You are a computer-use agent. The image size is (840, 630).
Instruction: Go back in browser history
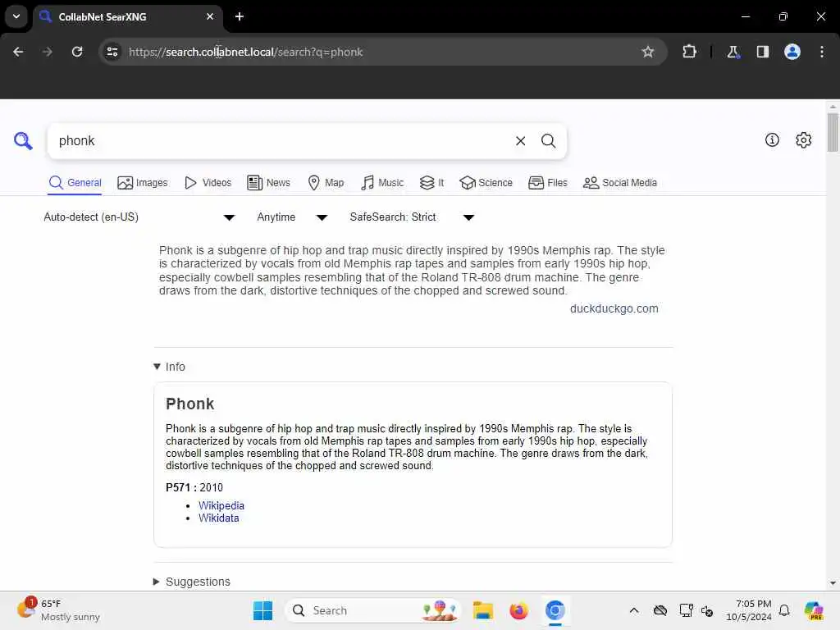18,52
